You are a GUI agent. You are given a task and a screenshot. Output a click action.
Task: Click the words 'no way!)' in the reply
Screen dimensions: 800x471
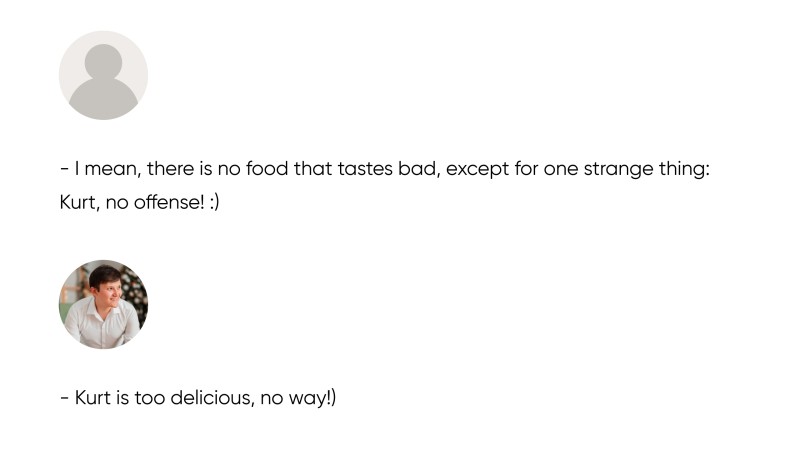click(298, 398)
